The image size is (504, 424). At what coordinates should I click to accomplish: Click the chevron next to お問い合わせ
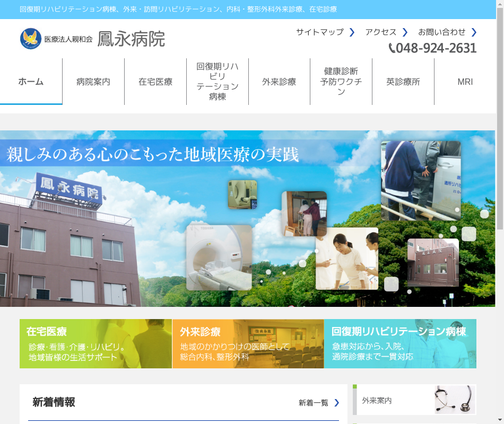[474, 32]
